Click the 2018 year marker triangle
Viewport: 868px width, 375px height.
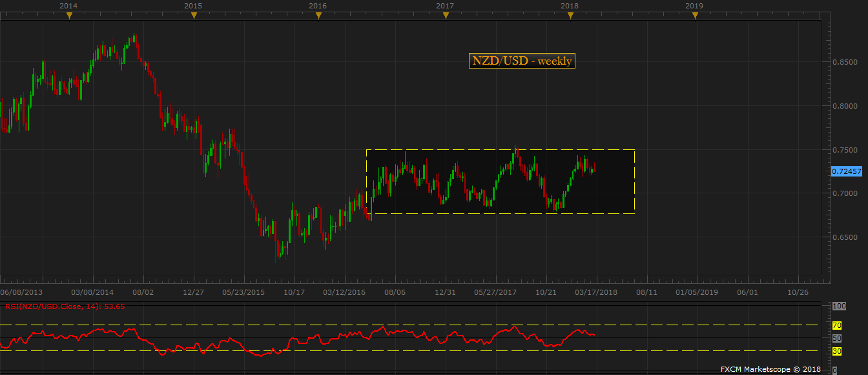click(570, 16)
